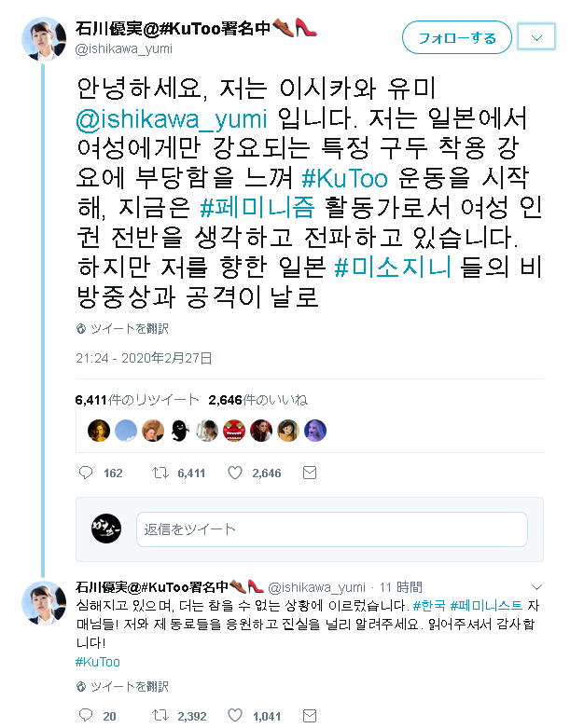Retweet the main tweet with 6,411 retweets
570x728 pixels.
pos(160,473)
